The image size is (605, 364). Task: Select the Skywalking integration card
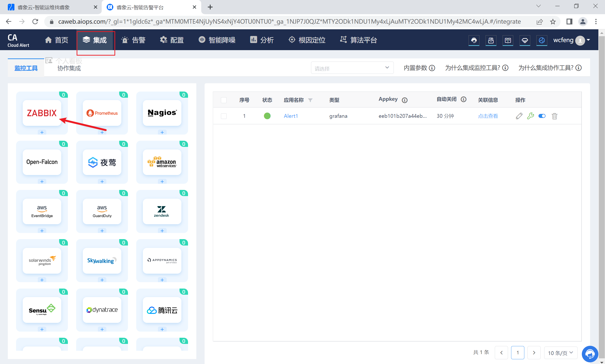point(102,261)
